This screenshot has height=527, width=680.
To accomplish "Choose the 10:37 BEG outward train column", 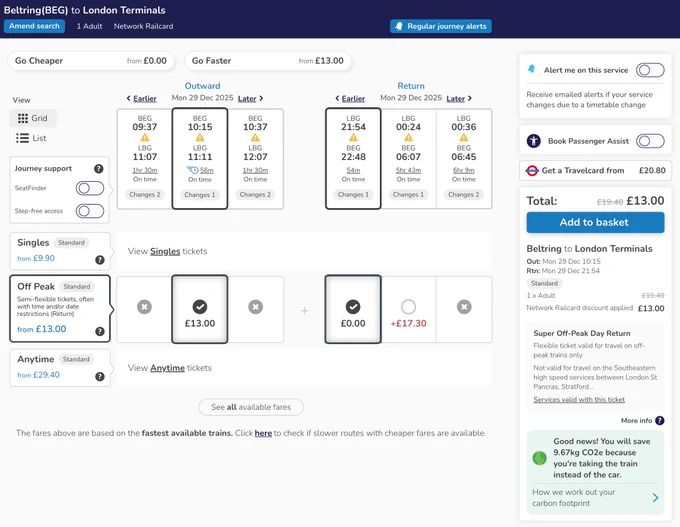I will [x=255, y=159].
